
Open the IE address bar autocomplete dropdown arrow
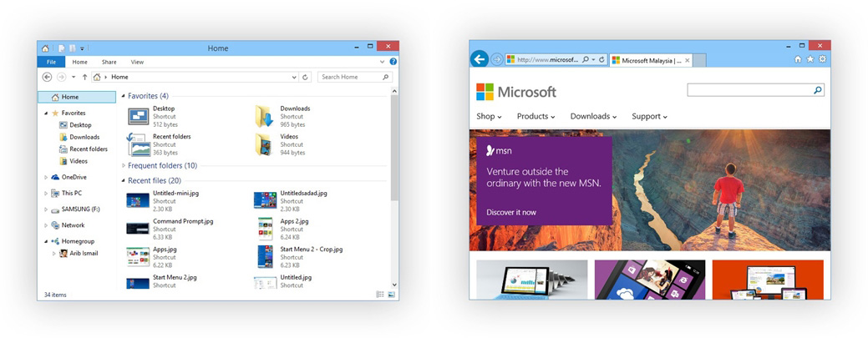pos(593,59)
